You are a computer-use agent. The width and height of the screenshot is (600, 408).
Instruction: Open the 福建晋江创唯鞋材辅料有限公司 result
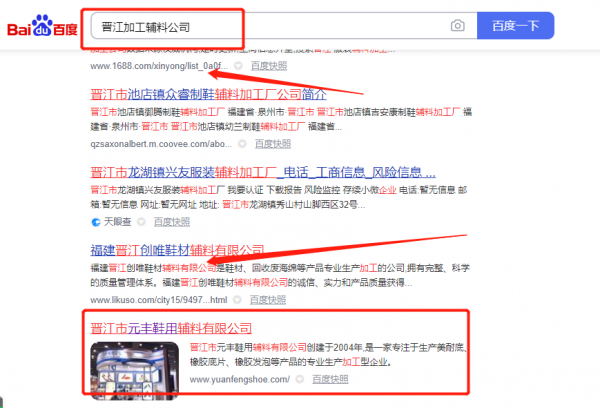[177, 249]
